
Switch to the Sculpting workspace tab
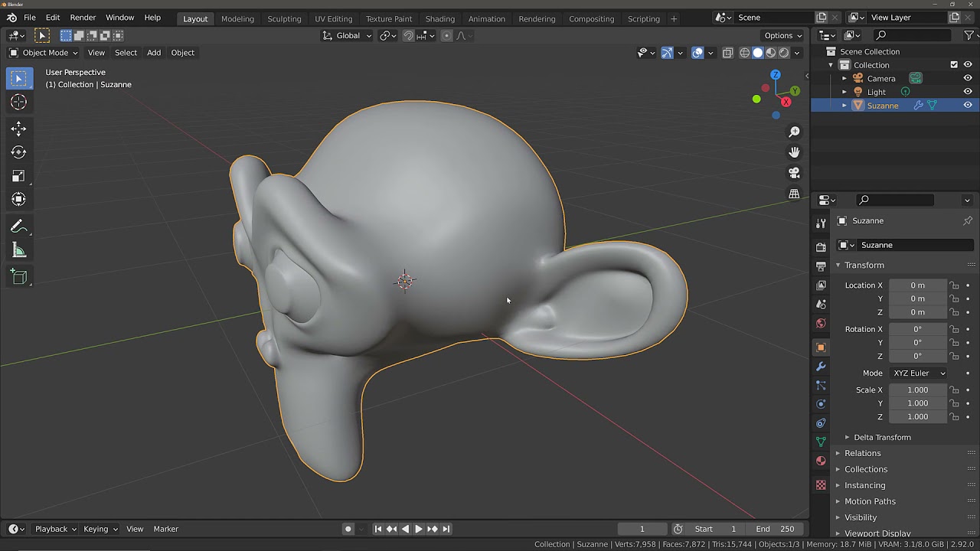click(284, 18)
